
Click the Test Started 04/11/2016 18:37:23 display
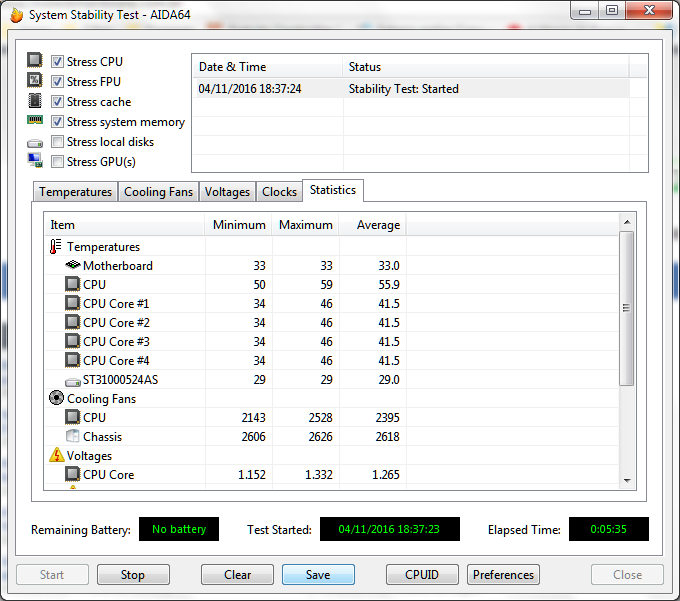tap(389, 529)
